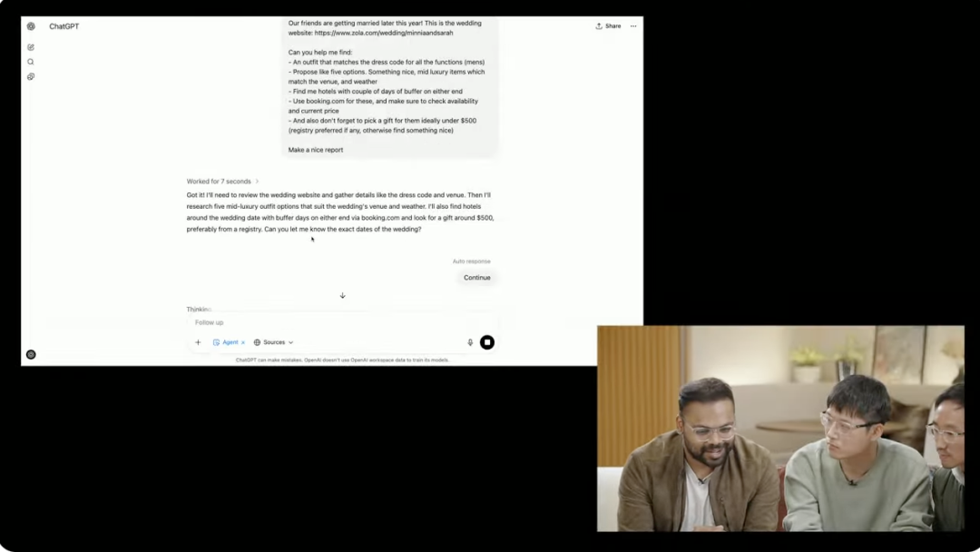Expand the 'Worked for 7 seconds' details

[222, 182]
